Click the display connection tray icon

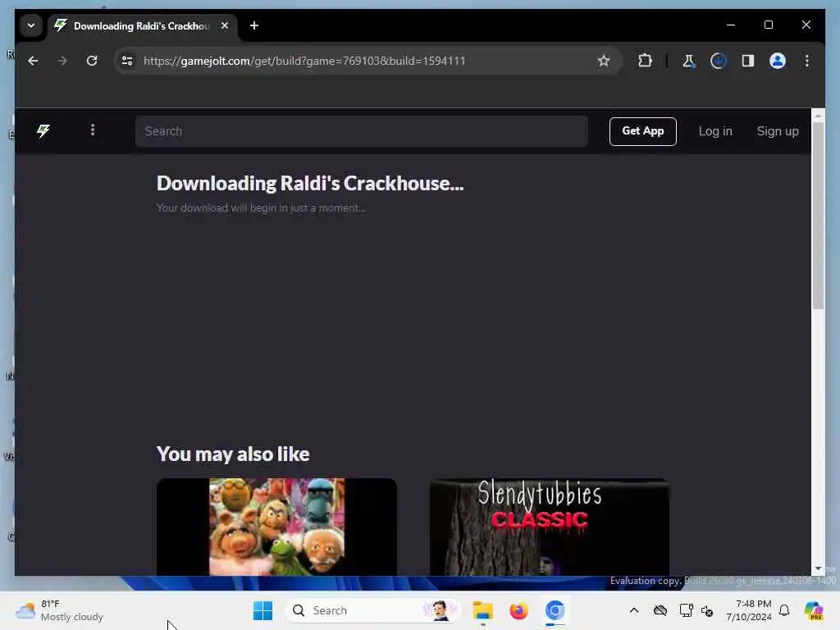pos(686,610)
